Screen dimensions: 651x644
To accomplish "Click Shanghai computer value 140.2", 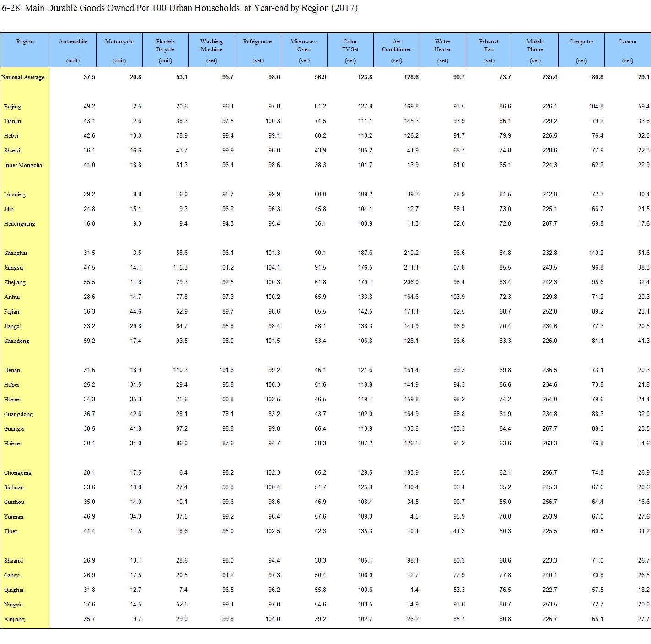I will coord(596,253).
